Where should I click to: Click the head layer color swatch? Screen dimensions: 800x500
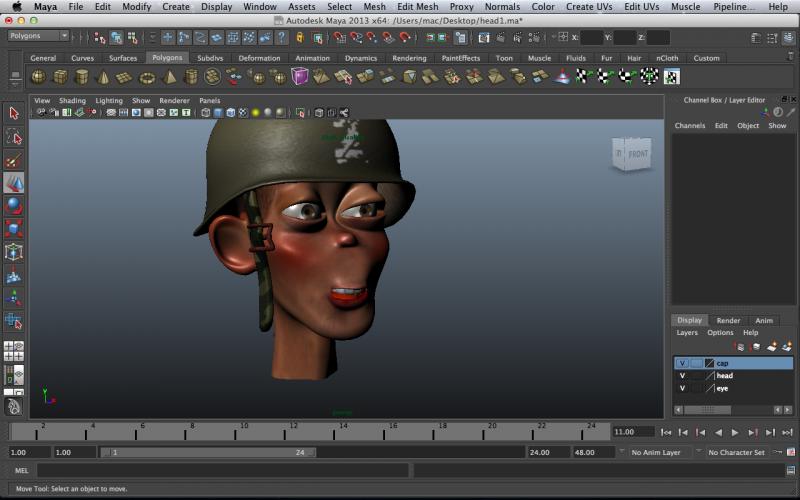tap(709, 376)
